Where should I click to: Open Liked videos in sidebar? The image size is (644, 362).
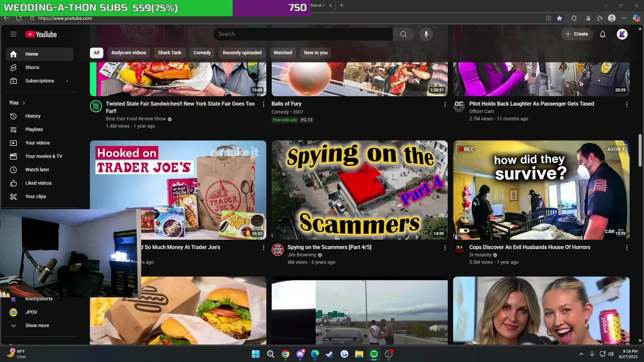coord(39,183)
